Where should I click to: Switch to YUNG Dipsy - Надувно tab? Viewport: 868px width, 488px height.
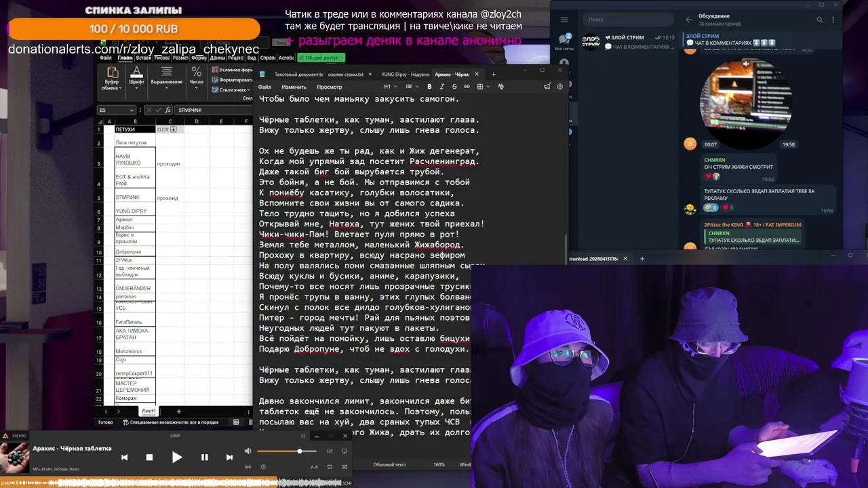pos(406,75)
